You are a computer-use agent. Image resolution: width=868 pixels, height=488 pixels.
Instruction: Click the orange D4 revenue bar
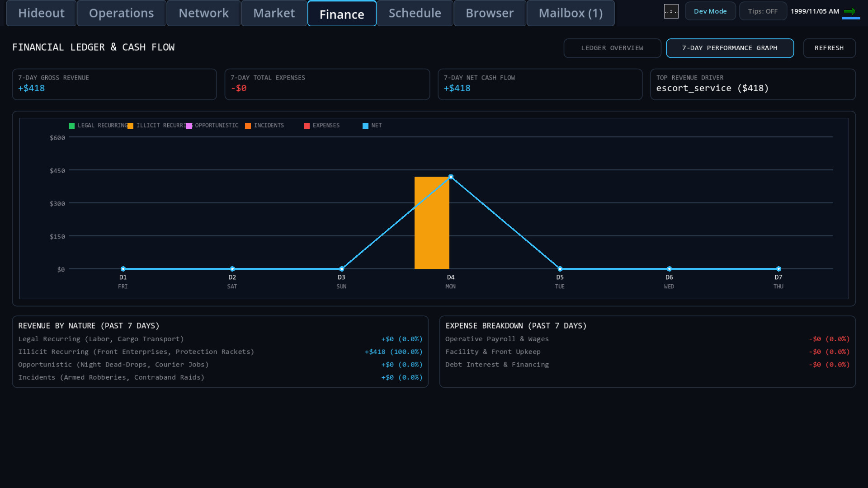(432, 223)
